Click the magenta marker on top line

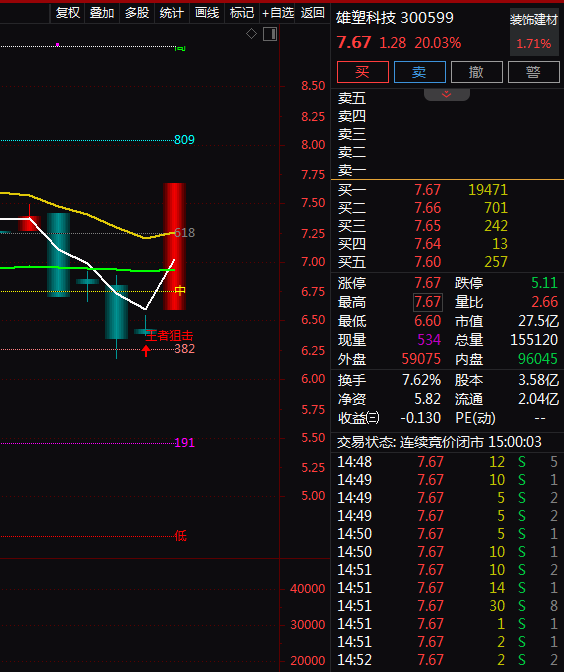click(x=57, y=45)
